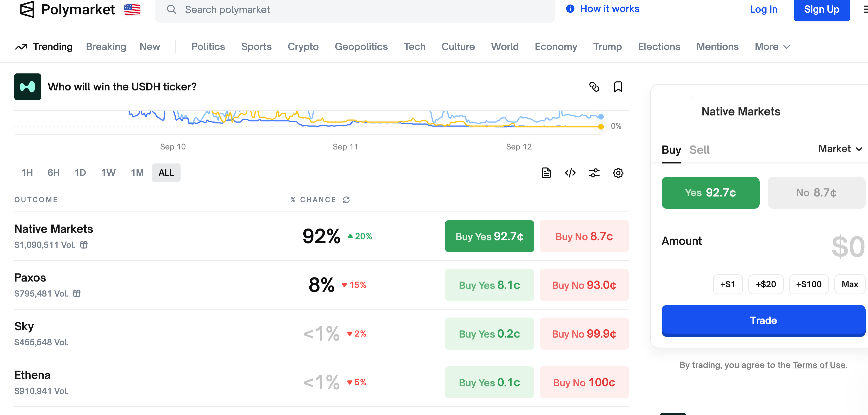Open the chart settings gear icon
Image resolution: width=868 pixels, height=415 pixels.
click(x=618, y=173)
